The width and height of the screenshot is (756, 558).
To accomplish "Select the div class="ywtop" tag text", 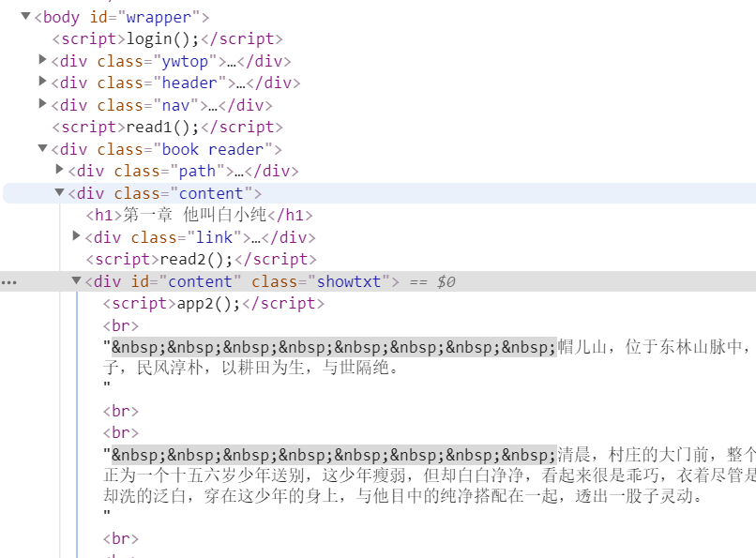I will tap(171, 62).
